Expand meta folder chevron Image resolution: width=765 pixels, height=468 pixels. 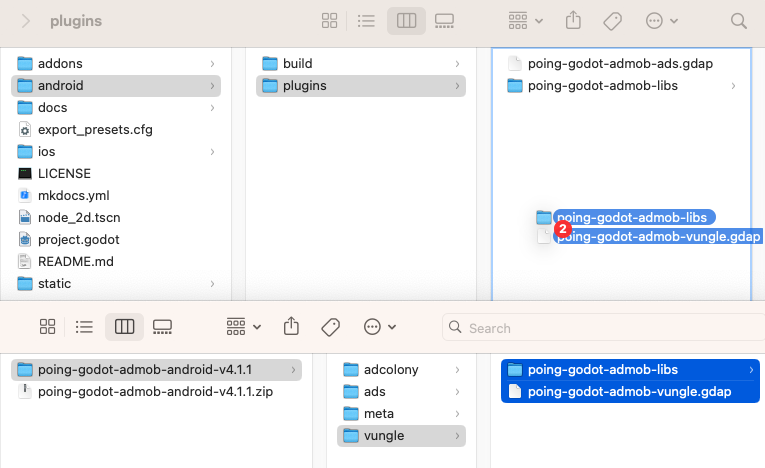click(x=457, y=414)
